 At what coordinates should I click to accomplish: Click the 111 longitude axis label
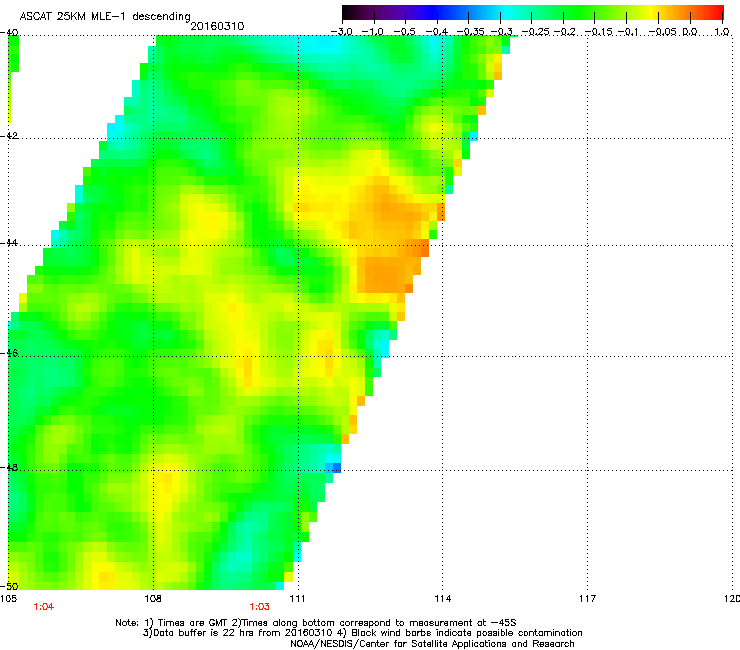coord(297,599)
